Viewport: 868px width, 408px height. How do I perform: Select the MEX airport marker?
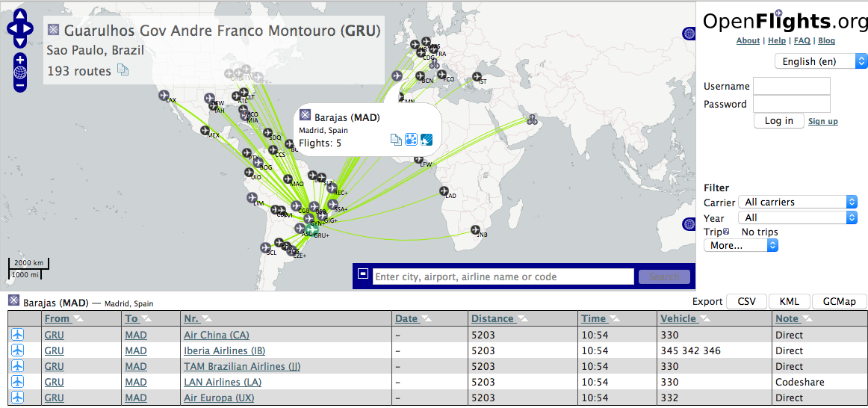pos(206,131)
